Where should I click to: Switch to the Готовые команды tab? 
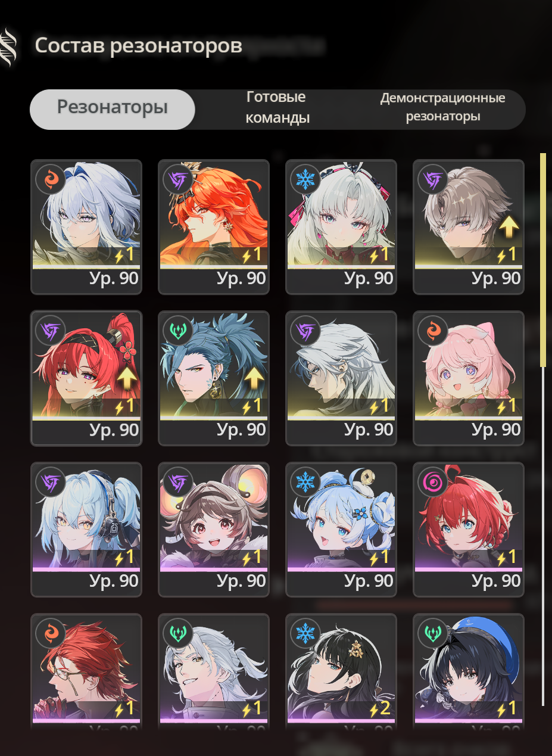pos(277,108)
